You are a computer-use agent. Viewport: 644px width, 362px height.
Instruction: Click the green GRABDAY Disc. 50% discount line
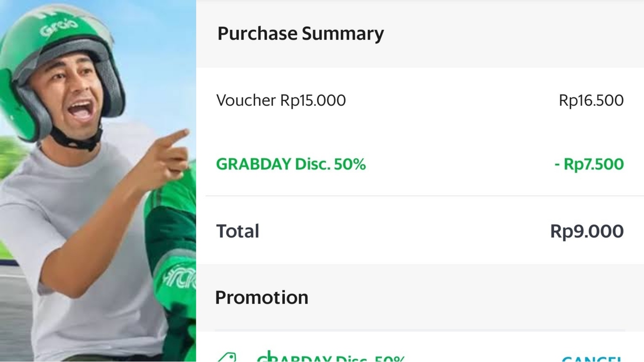point(290,164)
